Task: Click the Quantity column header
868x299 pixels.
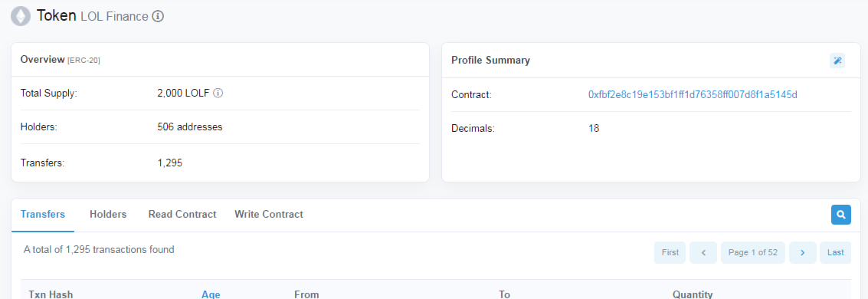Action: point(693,294)
